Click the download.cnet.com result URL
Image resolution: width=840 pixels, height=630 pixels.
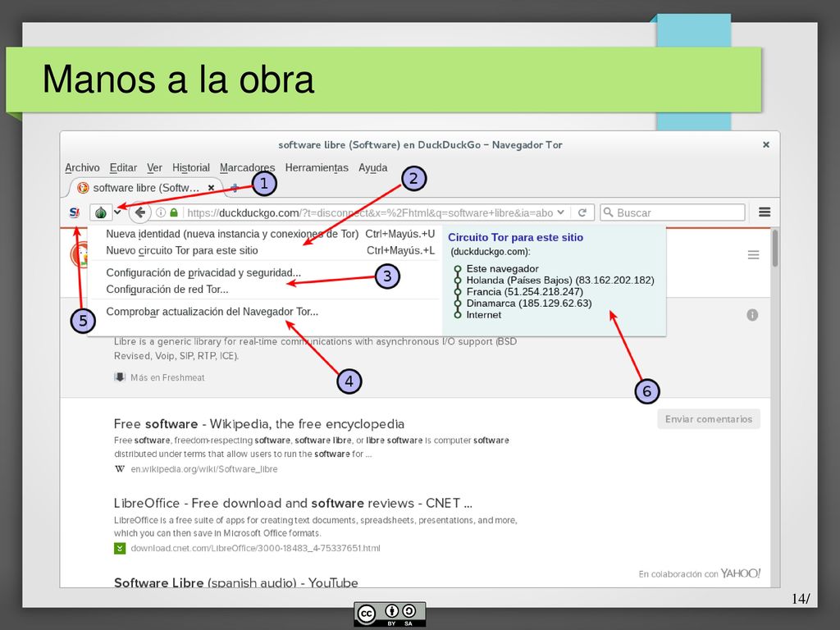[x=256, y=548]
